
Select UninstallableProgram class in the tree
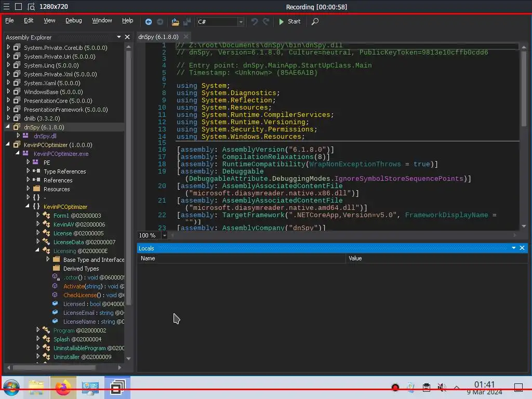click(x=88, y=348)
